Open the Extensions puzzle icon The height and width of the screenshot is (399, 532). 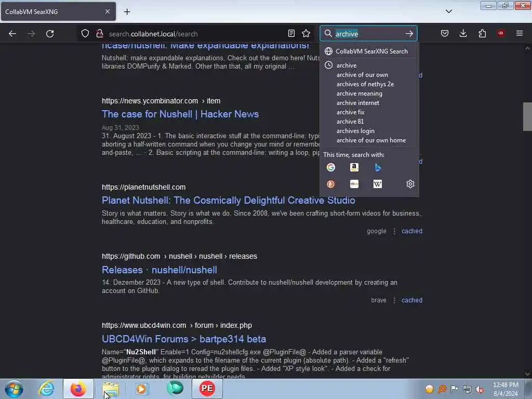pos(482,34)
